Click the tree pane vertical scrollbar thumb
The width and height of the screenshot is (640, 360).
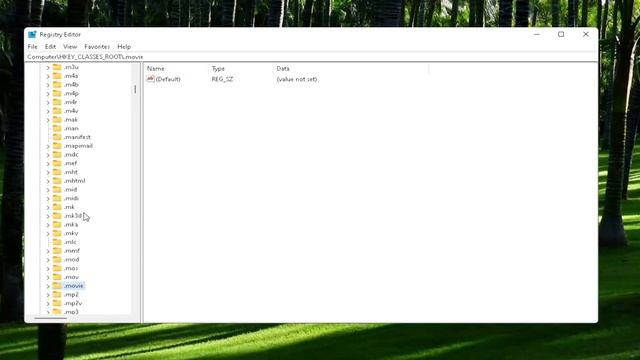point(135,89)
